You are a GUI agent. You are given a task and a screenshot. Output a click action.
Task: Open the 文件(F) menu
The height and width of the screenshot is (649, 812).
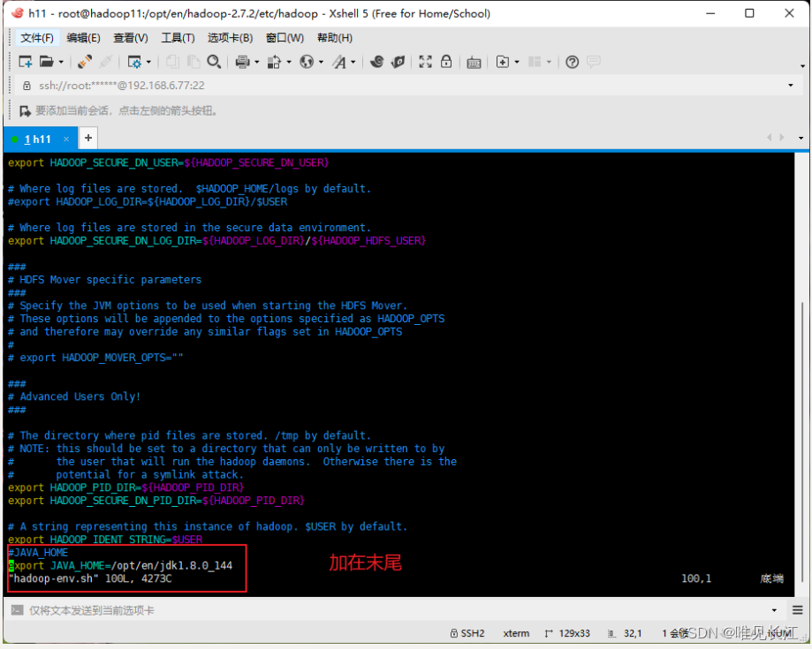click(x=37, y=38)
